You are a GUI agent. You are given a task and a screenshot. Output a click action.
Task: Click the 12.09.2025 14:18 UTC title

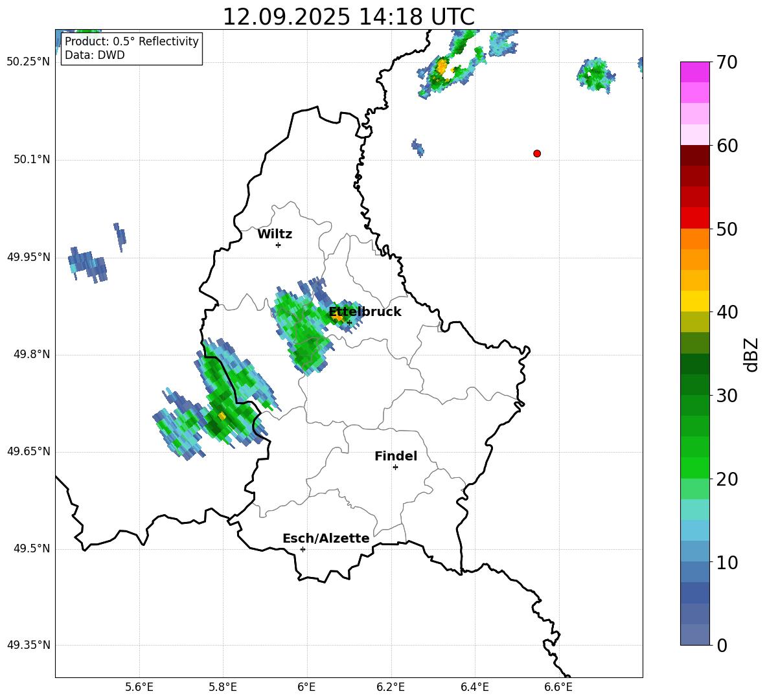click(x=349, y=17)
